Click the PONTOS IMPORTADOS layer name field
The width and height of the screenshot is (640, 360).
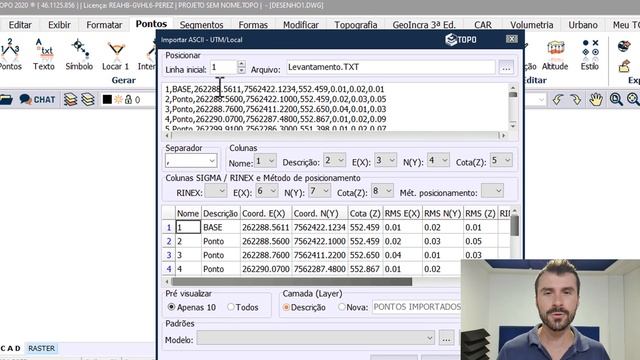pyautogui.click(x=417, y=307)
